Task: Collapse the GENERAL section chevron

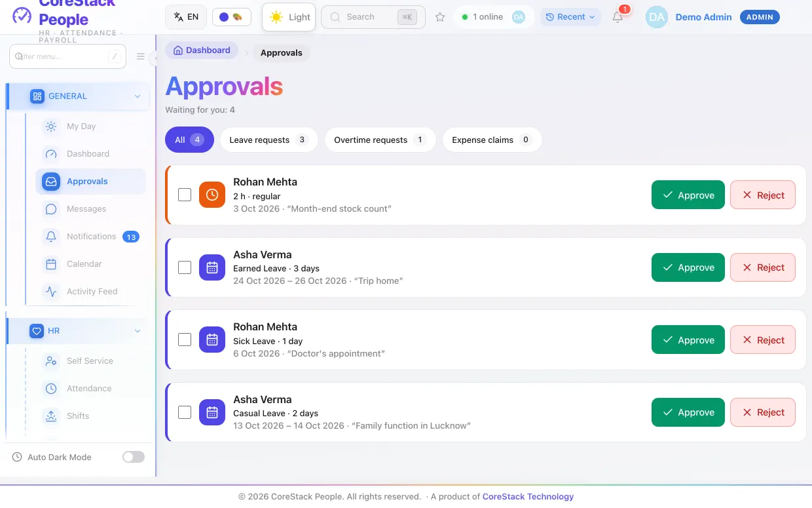Action: [x=138, y=96]
